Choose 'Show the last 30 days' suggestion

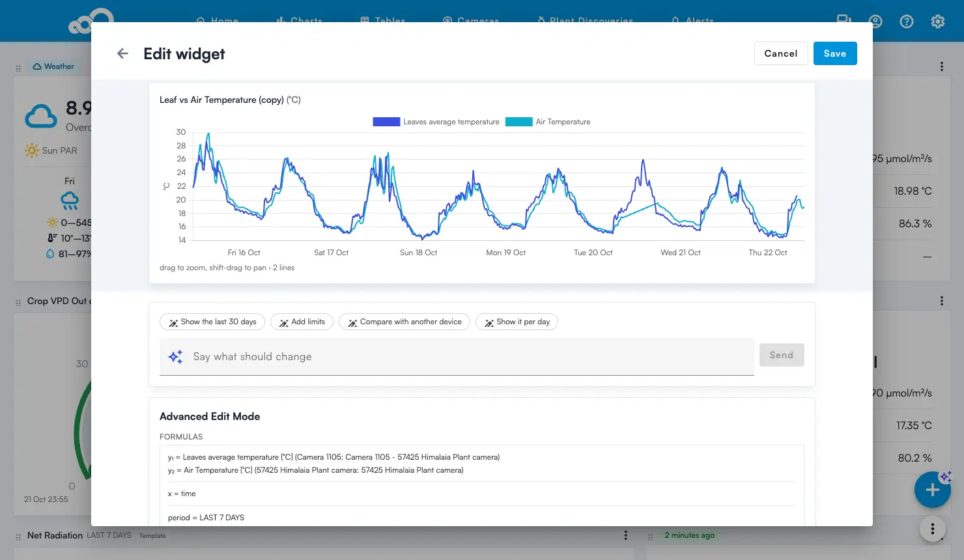click(212, 322)
